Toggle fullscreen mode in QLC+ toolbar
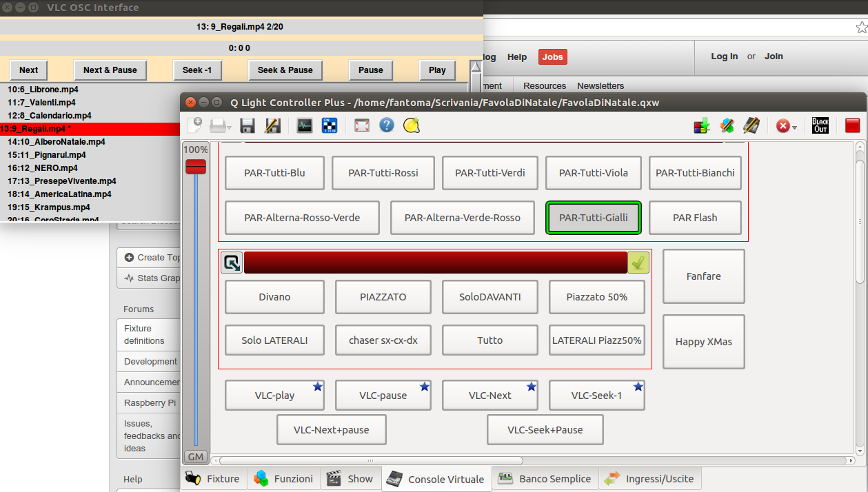The image size is (868, 492). (362, 125)
